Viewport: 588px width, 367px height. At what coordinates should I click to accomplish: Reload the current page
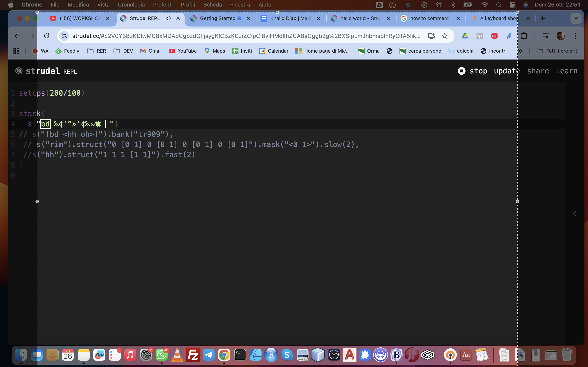click(x=47, y=36)
